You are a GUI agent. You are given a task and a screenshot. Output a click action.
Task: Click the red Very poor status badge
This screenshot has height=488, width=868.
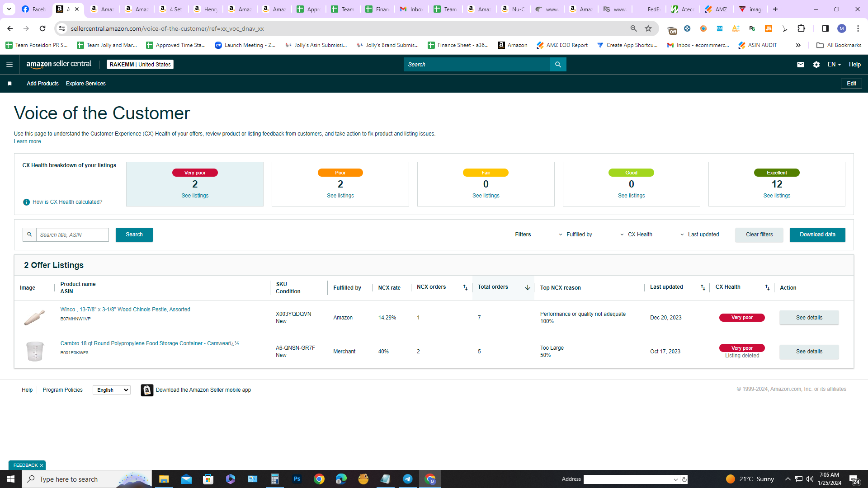[x=195, y=173]
